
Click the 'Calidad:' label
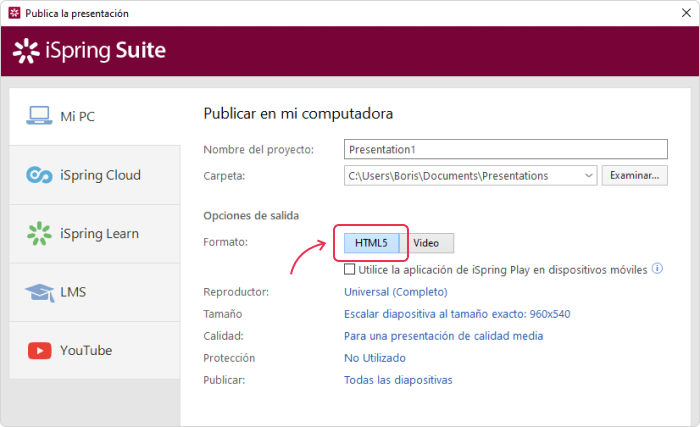pos(223,336)
